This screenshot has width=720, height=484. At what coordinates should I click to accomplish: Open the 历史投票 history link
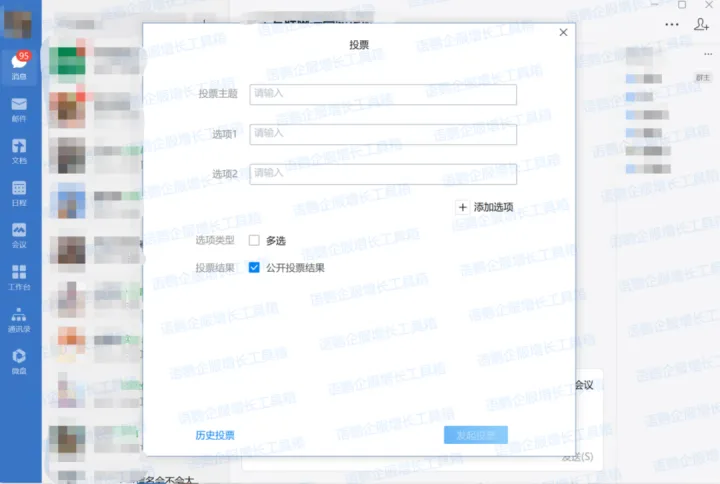point(215,435)
